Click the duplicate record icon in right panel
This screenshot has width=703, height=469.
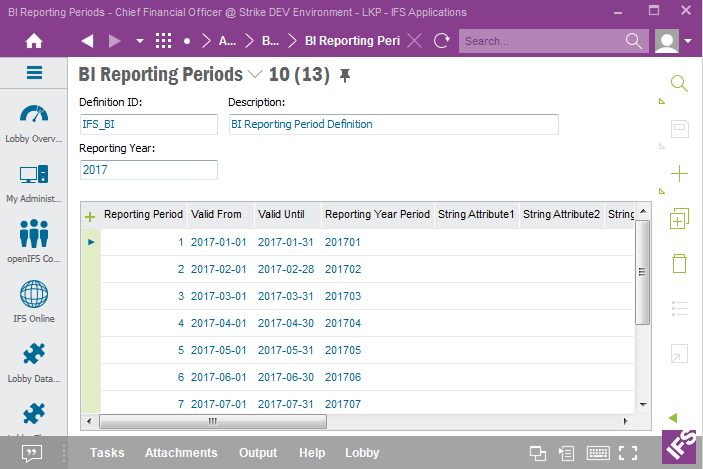coord(679,219)
